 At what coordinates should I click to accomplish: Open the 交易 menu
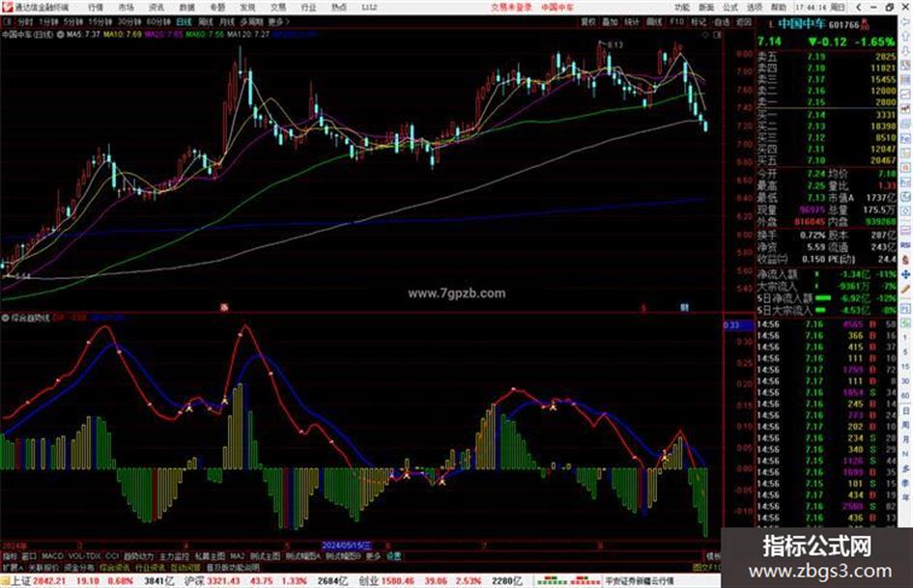pos(278,7)
